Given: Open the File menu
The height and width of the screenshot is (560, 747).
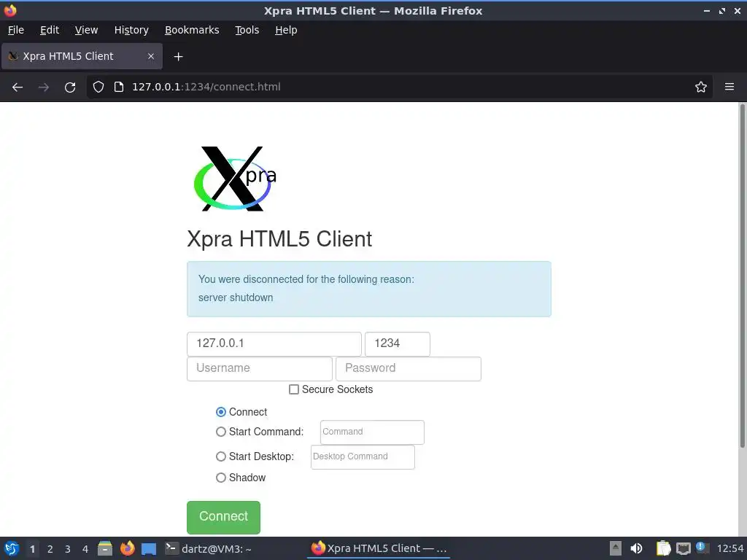Looking at the screenshot, I should 16,30.
